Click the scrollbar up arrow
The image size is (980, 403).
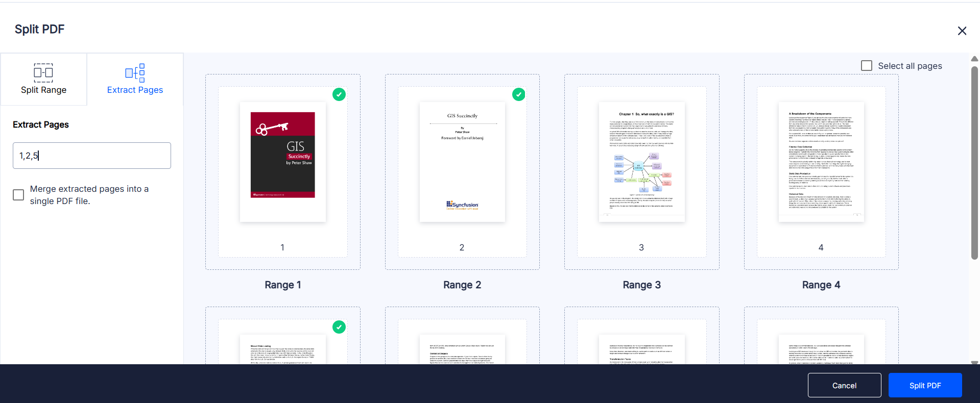[974, 59]
